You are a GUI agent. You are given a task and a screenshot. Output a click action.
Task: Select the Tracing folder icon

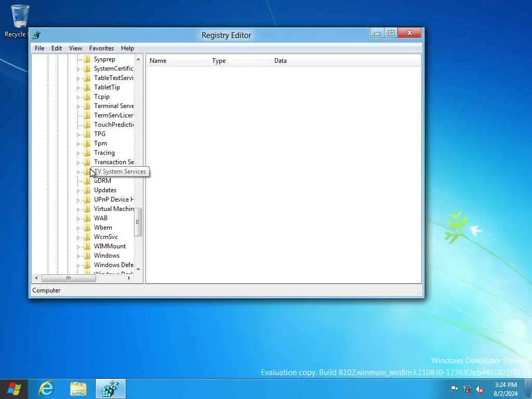[x=87, y=153]
